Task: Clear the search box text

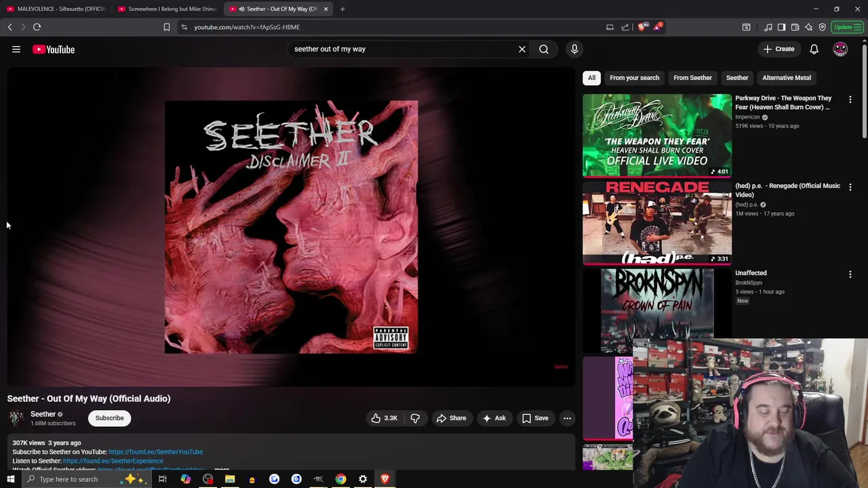Action: (522, 49)
